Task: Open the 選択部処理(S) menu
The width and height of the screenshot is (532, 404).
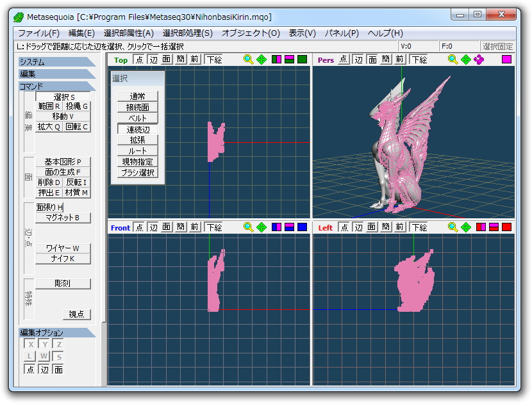Action: point(188,33)
